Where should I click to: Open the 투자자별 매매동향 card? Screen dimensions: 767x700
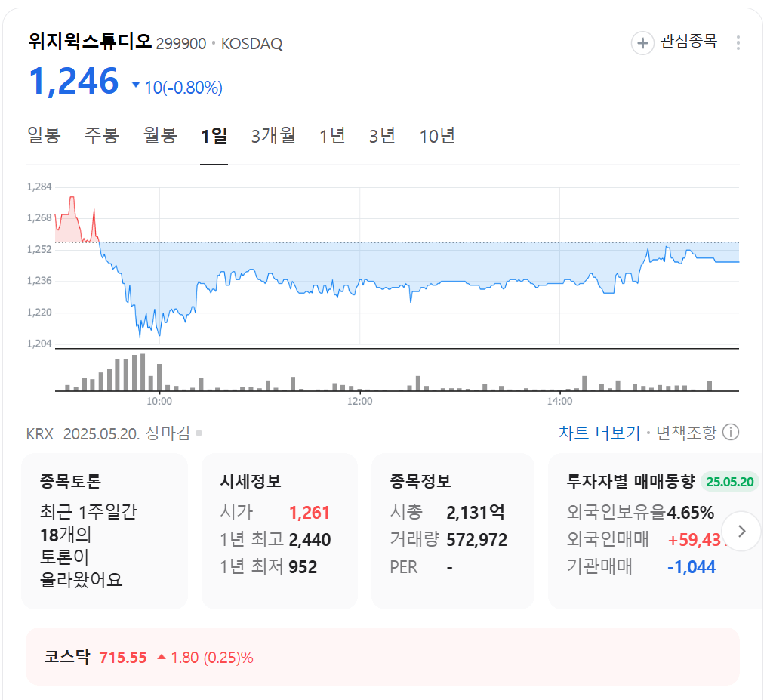click(x=655, y=532)
